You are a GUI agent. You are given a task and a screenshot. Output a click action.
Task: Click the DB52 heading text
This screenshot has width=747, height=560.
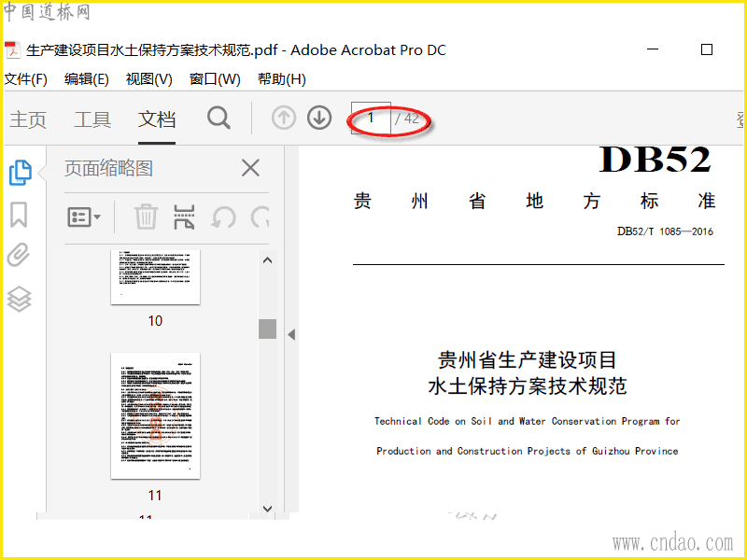tap(655, 160)
